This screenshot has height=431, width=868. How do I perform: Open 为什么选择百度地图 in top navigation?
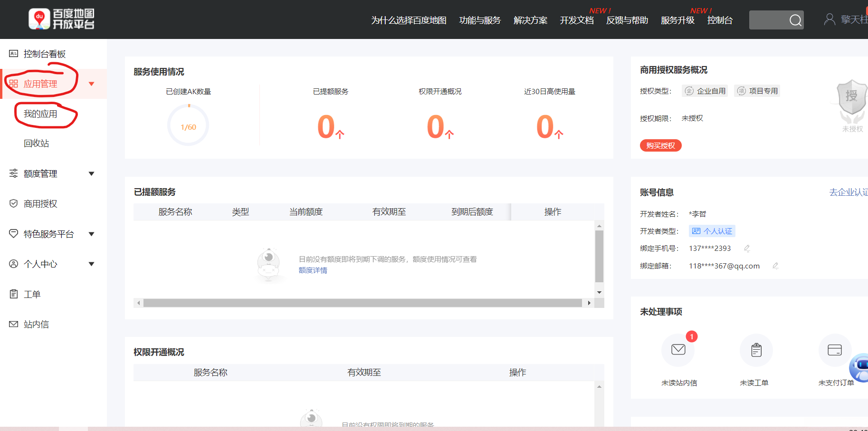point(409,20)
